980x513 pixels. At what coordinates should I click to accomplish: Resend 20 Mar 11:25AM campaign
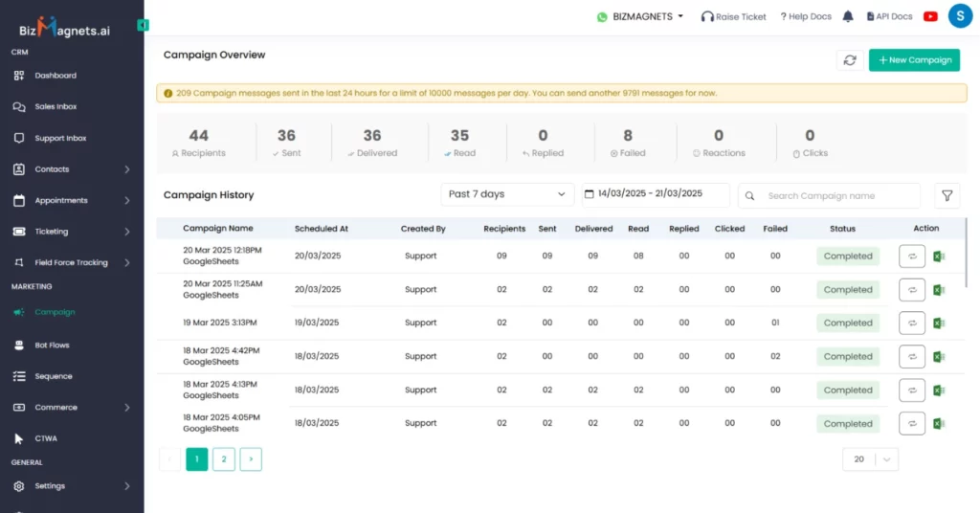[x=912, y=290]
